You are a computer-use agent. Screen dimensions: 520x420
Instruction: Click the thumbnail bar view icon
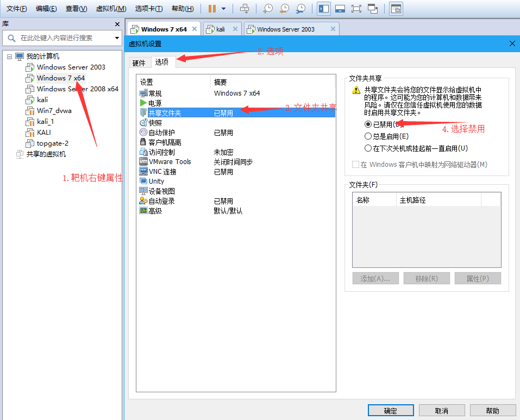[x=340, y=9]
